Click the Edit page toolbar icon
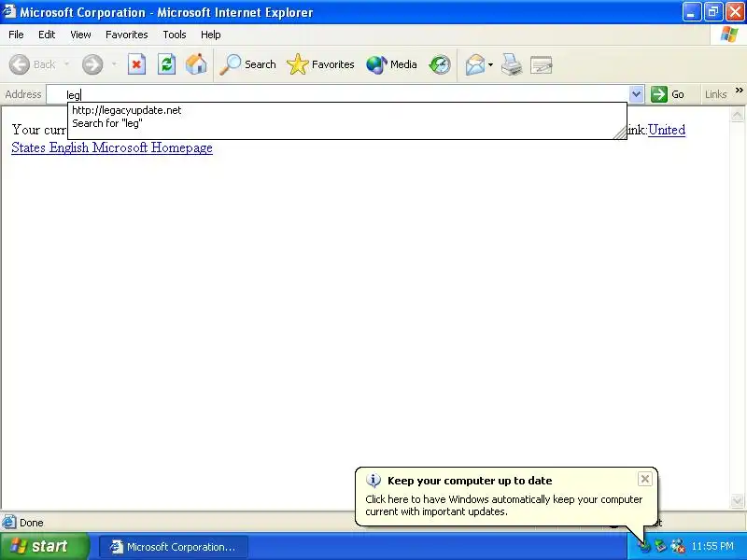The height and width of the screenshot is (560, 747). point(542,64)
